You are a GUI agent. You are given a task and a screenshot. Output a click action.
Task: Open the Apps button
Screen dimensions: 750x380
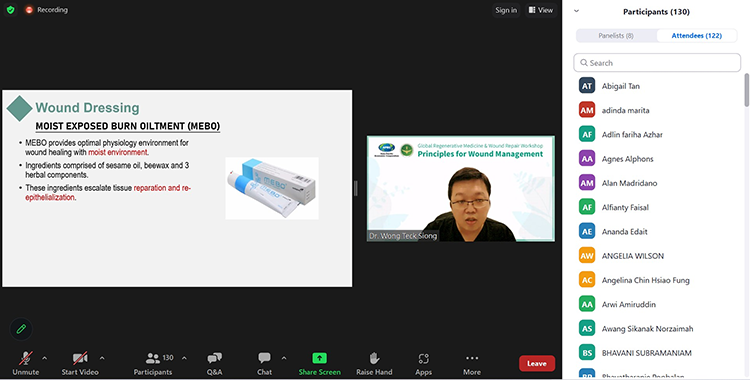(x=423, y=363)
